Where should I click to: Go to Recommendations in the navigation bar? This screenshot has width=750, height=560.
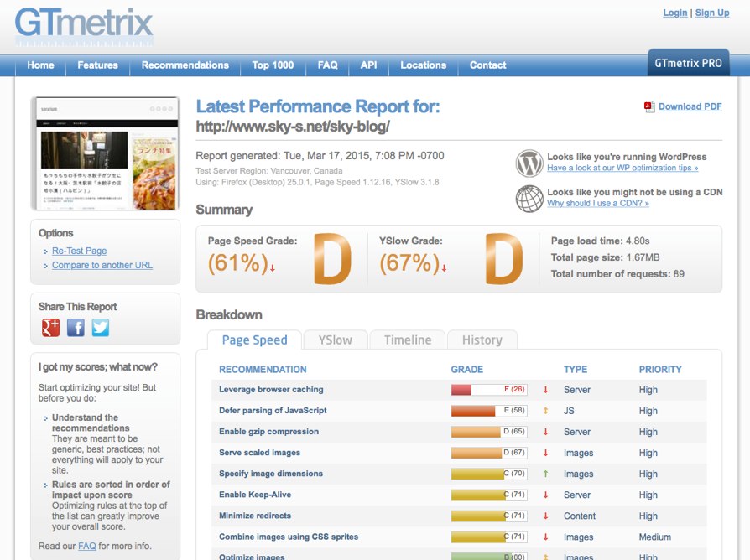click(x=185, y=65)
